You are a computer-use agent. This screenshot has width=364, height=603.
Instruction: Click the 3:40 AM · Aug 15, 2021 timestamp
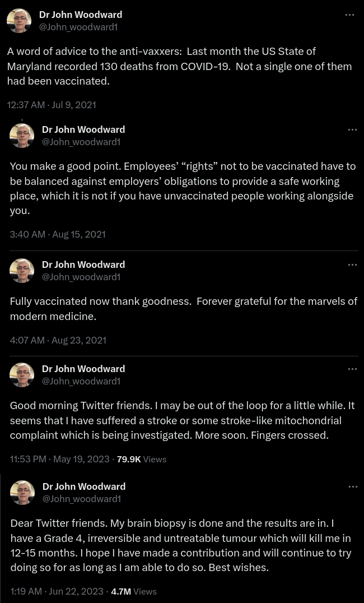point(58,234)
